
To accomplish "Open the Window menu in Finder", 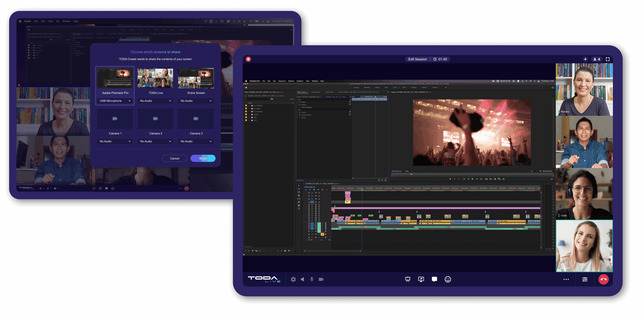I will click(66, 21).
